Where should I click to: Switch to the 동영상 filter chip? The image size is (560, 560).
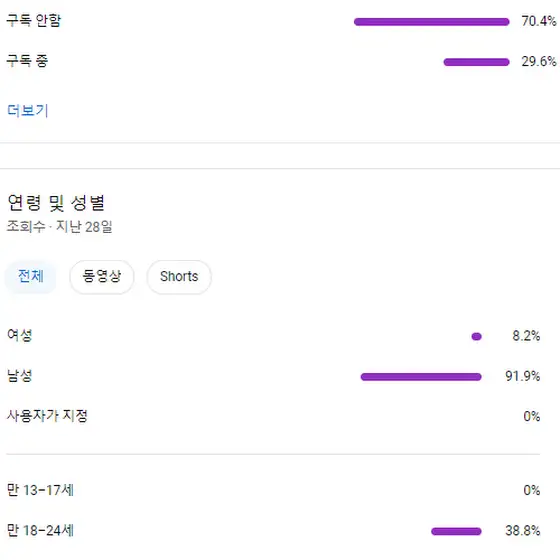pos(102,276)
